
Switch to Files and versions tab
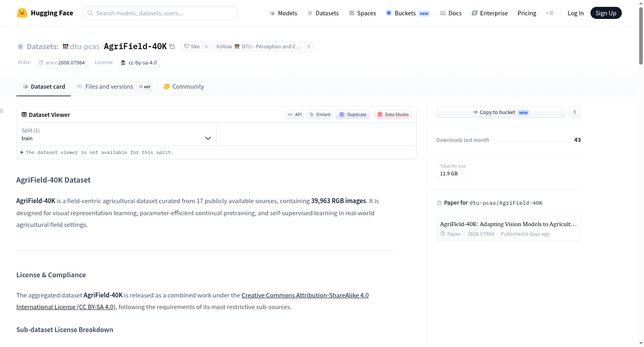(114, 87)
